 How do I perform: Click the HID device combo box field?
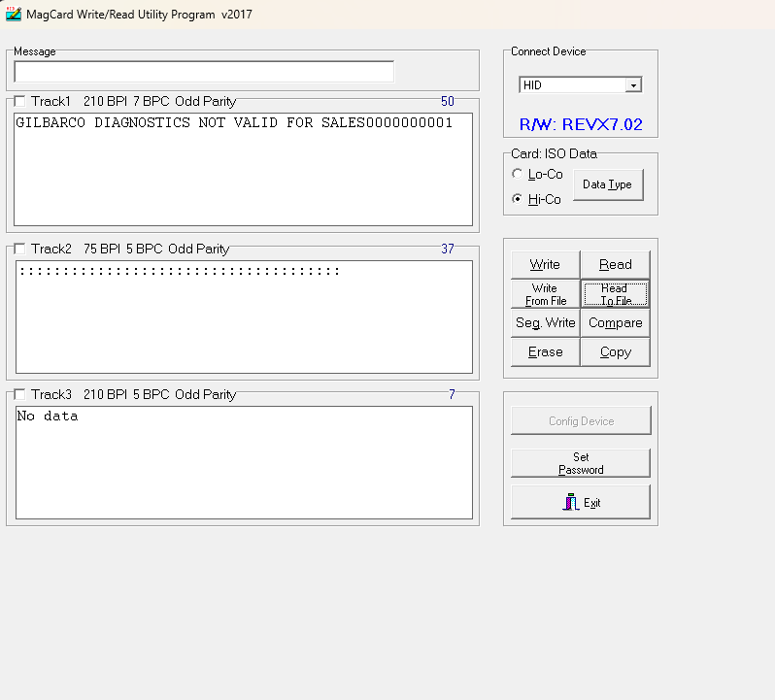click(580, 85)
